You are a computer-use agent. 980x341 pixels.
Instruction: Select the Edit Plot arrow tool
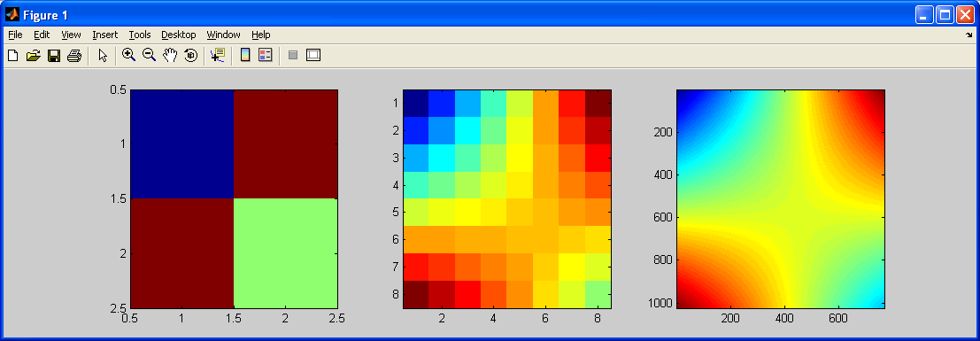pos(103,56)
